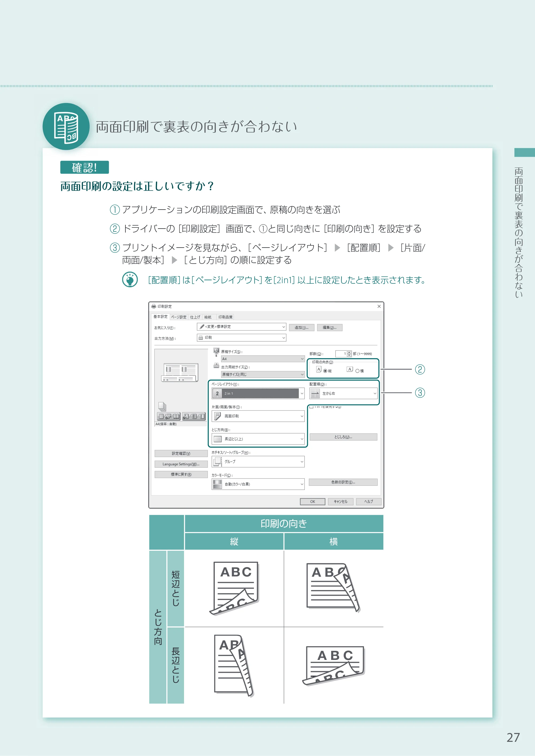Click the 両面印刷 duplex page icon

point(217,416)
